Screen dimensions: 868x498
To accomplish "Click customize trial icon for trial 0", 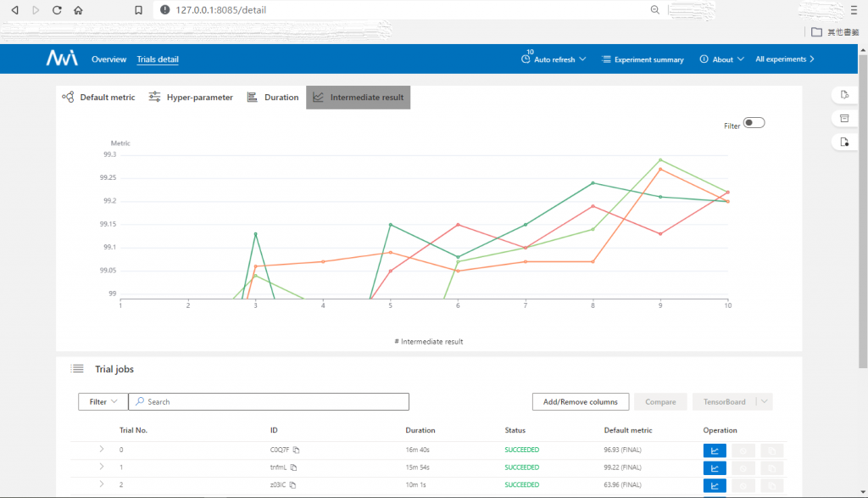I will [771, 450].
